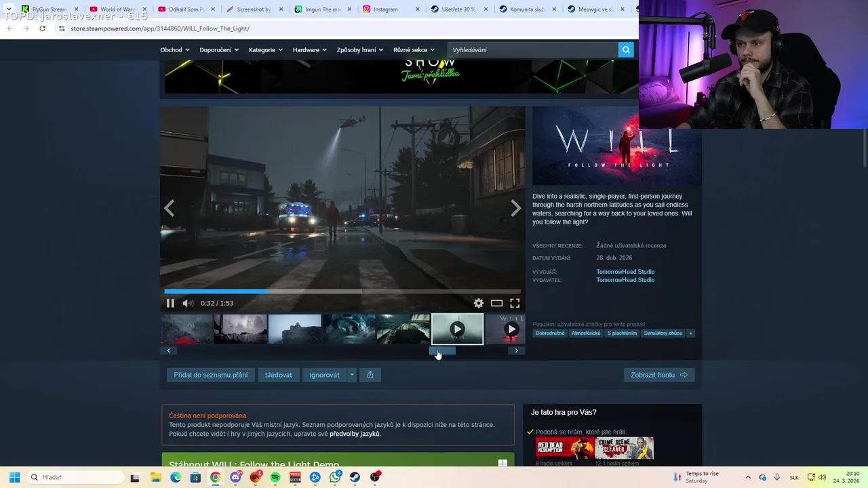868x488 pixels.
Task: Click the address bar URL
Action: click(x=160, y=28)
